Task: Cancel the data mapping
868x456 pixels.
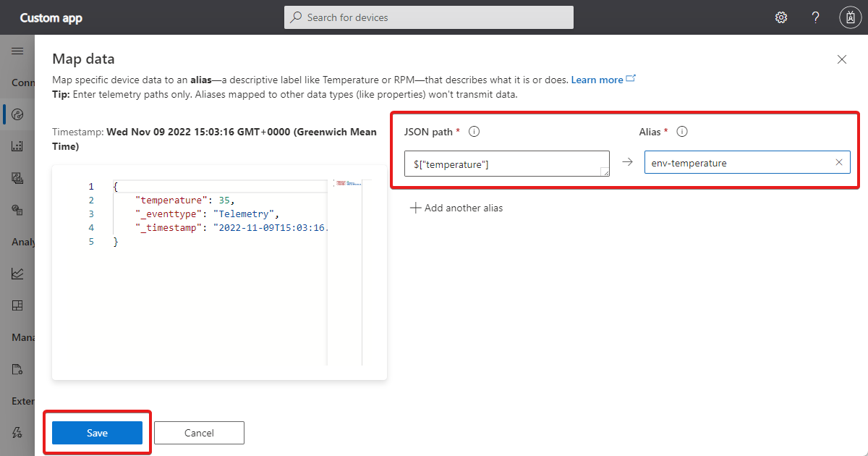Action: [199, 432]
